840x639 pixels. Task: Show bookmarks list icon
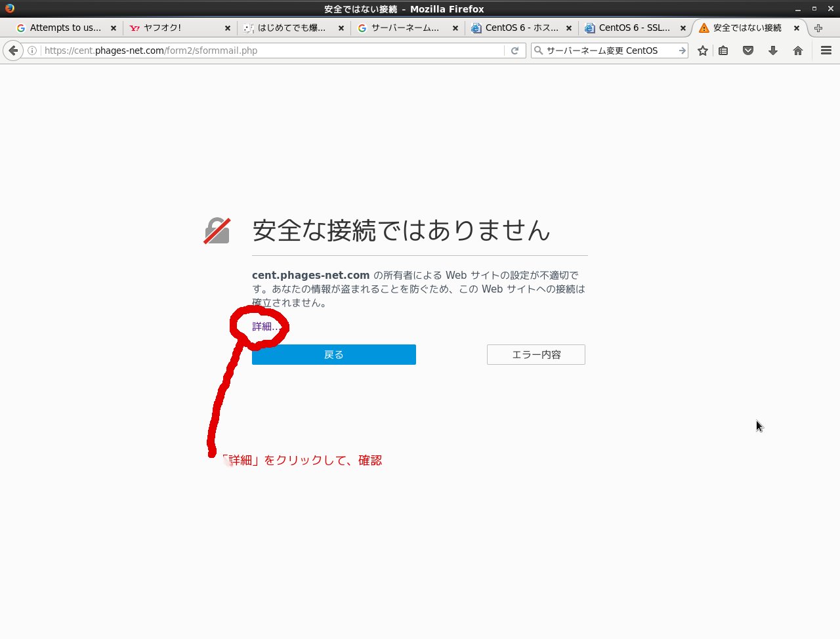[723, 51]
